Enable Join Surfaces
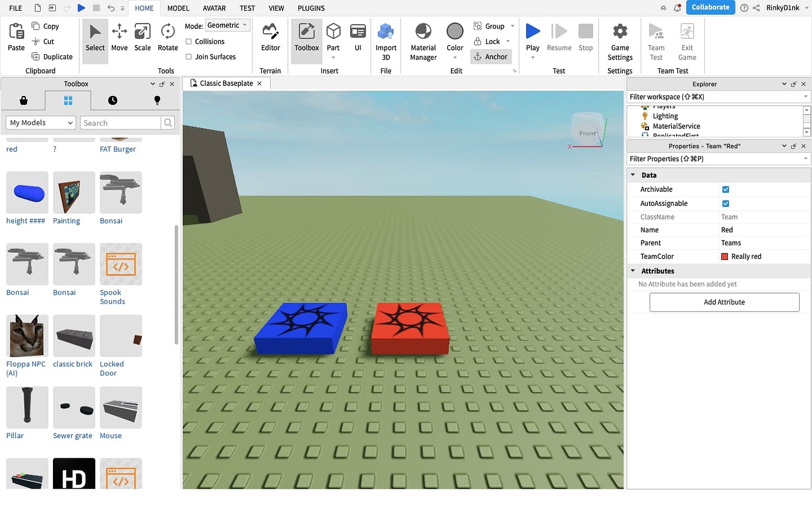The image size is (812, 507). pyautogui.click(x=189, y=56)
